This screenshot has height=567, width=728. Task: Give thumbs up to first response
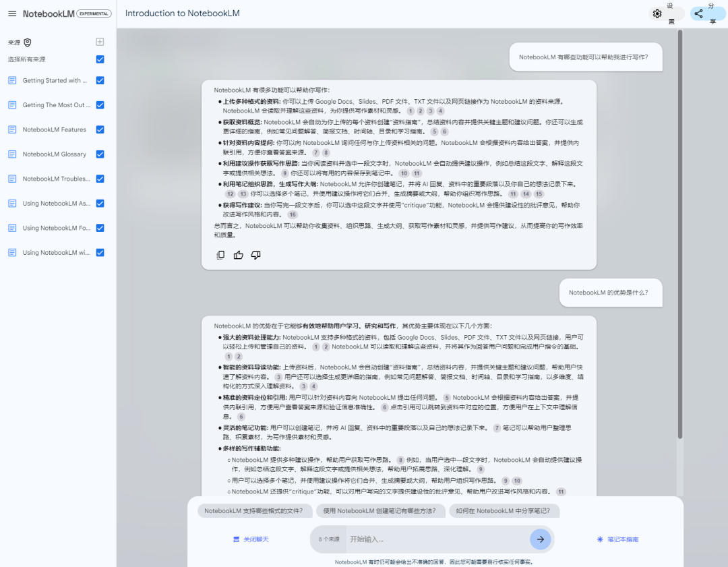(238, 255)
